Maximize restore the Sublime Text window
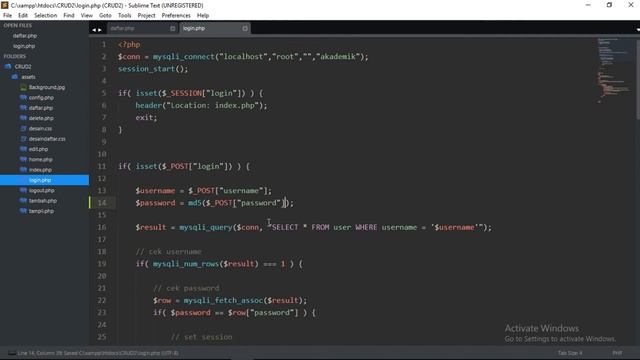This screenshot has width=640, height=360. point(609,5)
